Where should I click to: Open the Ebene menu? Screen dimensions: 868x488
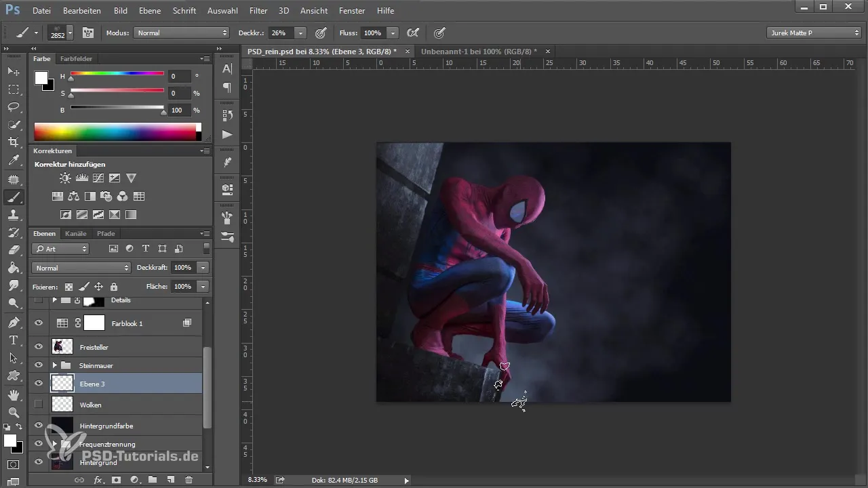[x=149, y=11]
